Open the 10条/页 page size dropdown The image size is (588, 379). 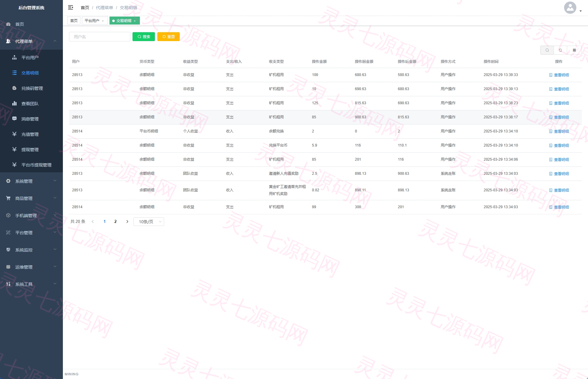149,222
